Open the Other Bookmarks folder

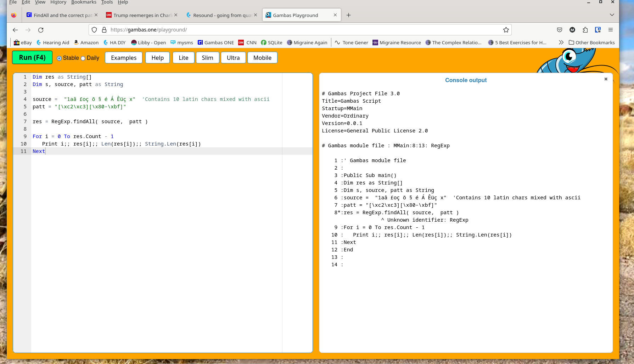point(591,42)
